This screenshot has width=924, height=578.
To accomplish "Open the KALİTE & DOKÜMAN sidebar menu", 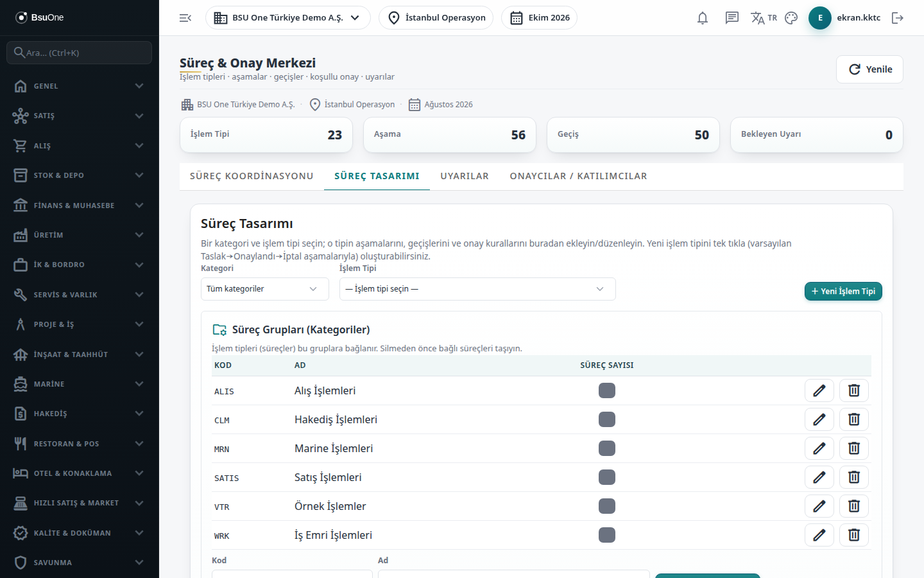I will pos(80,533).
